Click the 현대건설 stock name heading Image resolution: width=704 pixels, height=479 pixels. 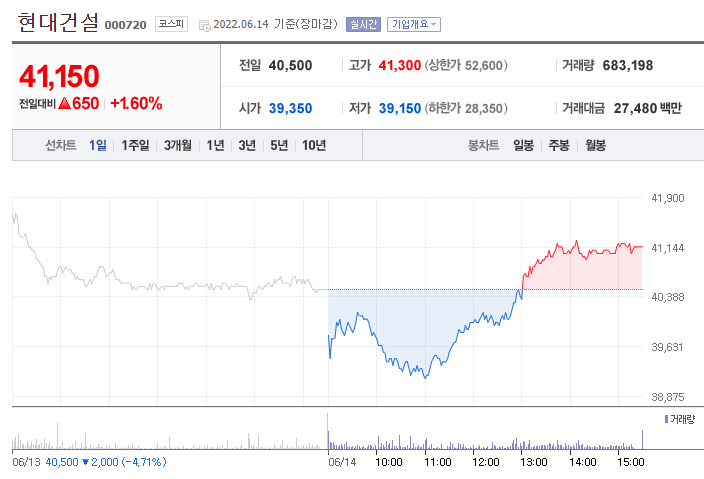pos(58,22)
